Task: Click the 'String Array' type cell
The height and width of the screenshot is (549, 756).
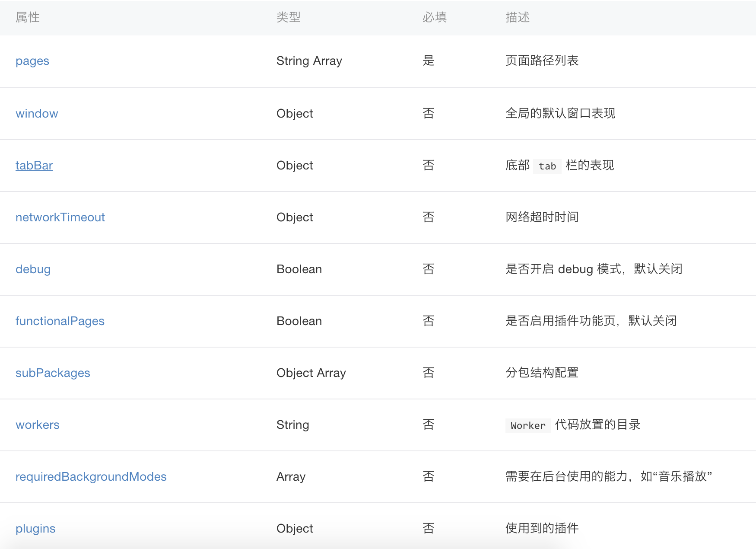Action: 309,61
